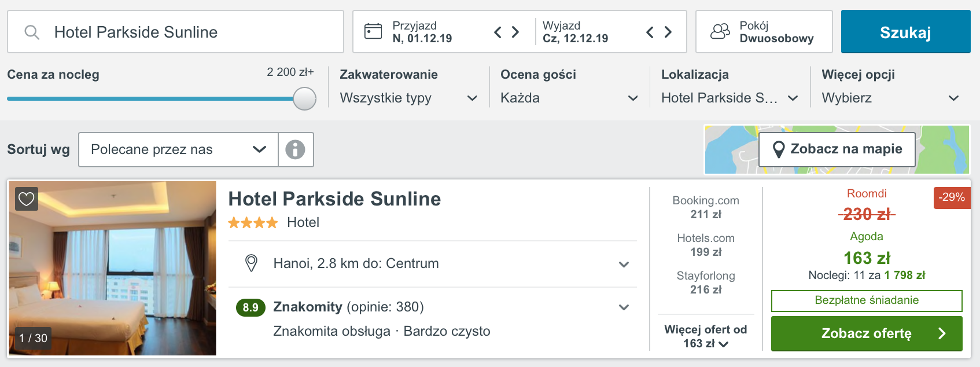Open the Więcej opcji Wybierz dropdown

tap(890, 98)
